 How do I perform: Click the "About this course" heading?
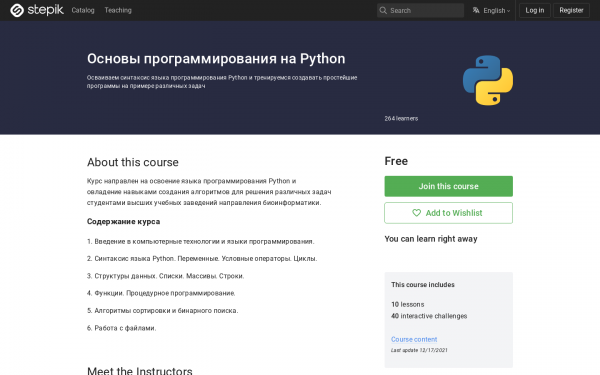point(133,162)
